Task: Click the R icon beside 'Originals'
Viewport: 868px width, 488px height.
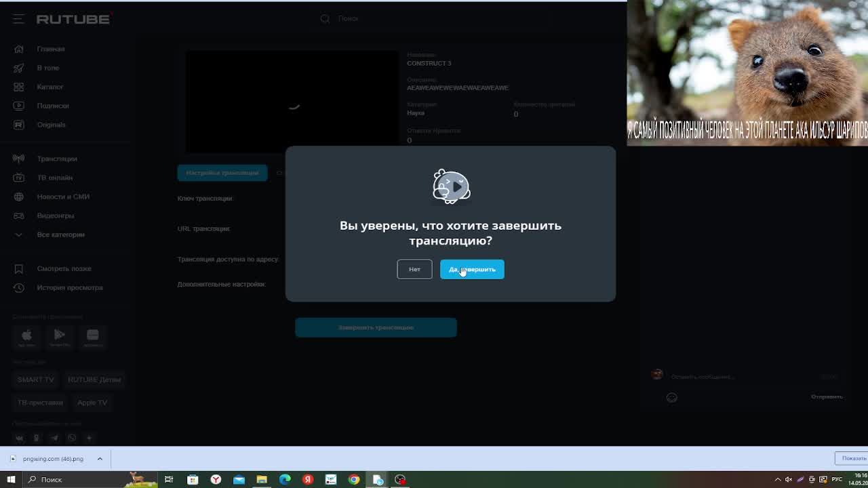Action: coord(19,125)
